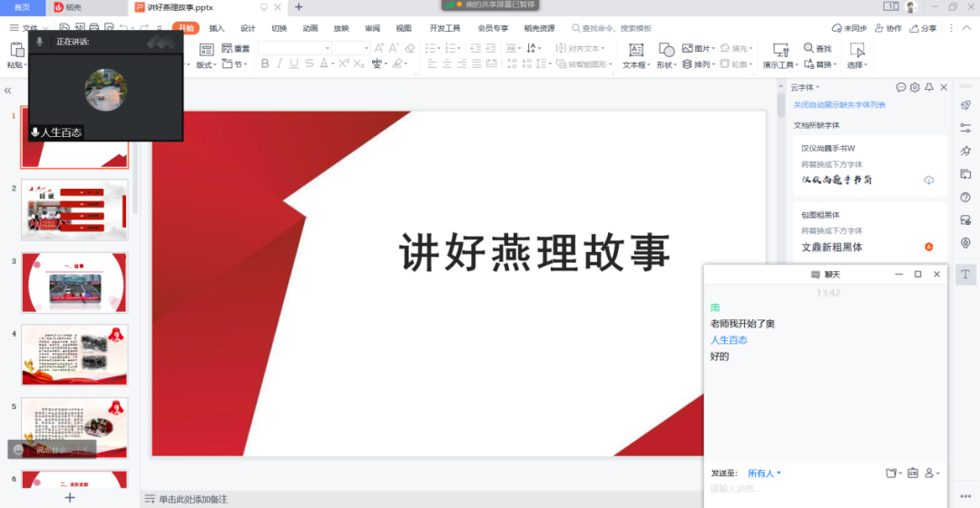Image resolution: width=980 pixels, height=508 pixels.
Task: Open cloud font panel settings gear
Action: tap(915, 87)
